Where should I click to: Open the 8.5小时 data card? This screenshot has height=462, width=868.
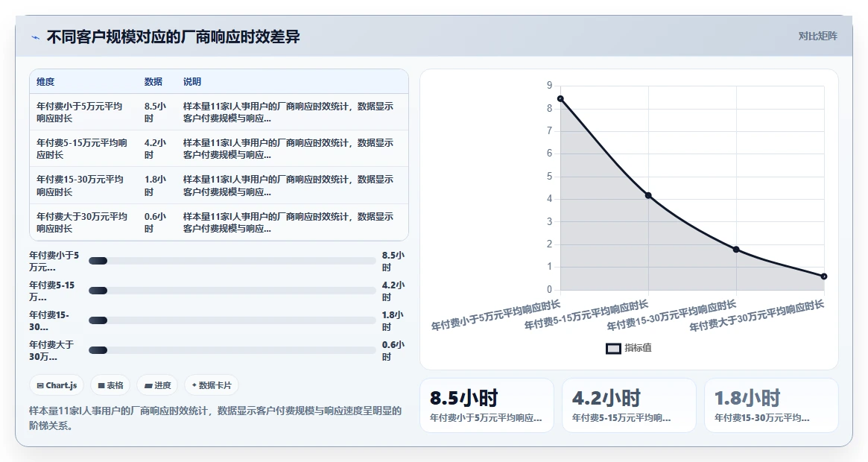pyautogui.click(x=487, y=405)
